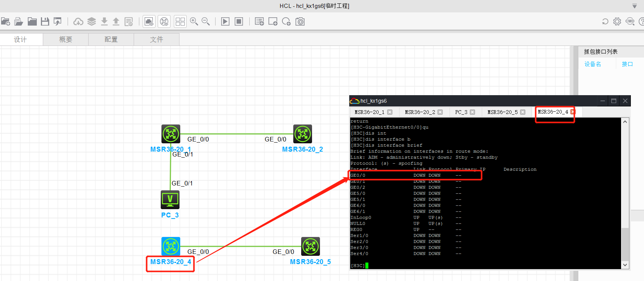Click the new project folder icon
The image size is (644, 281).
click(x=6, y=21)
